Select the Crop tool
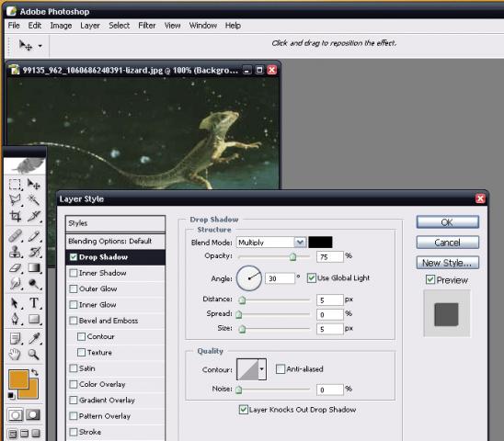The image size is (504, 441). (15, 216)
